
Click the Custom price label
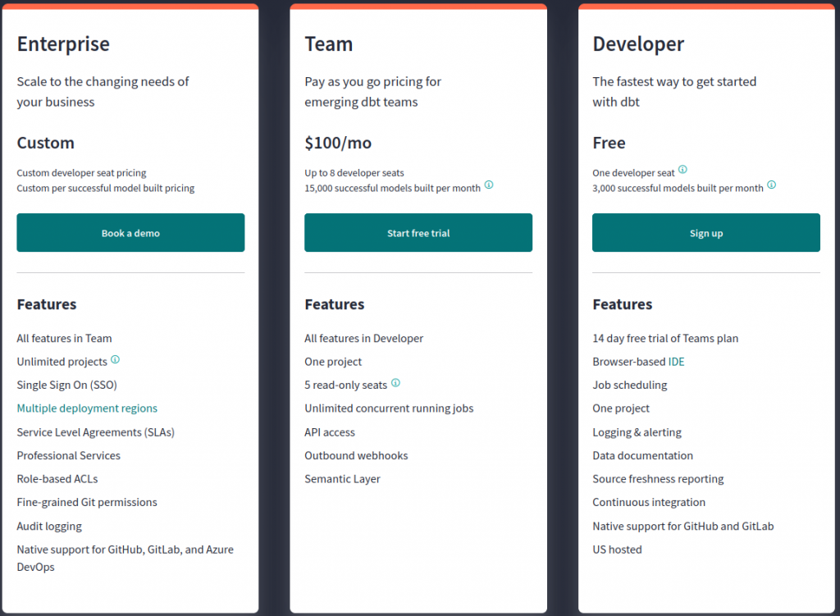pyautogui.click(x=46, y=143)
